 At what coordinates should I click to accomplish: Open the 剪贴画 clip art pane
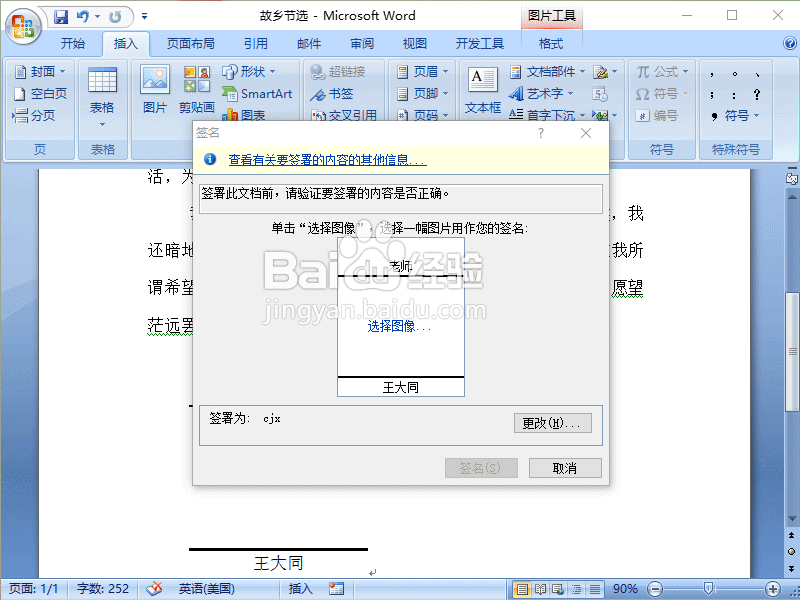(x=196, y=90)
